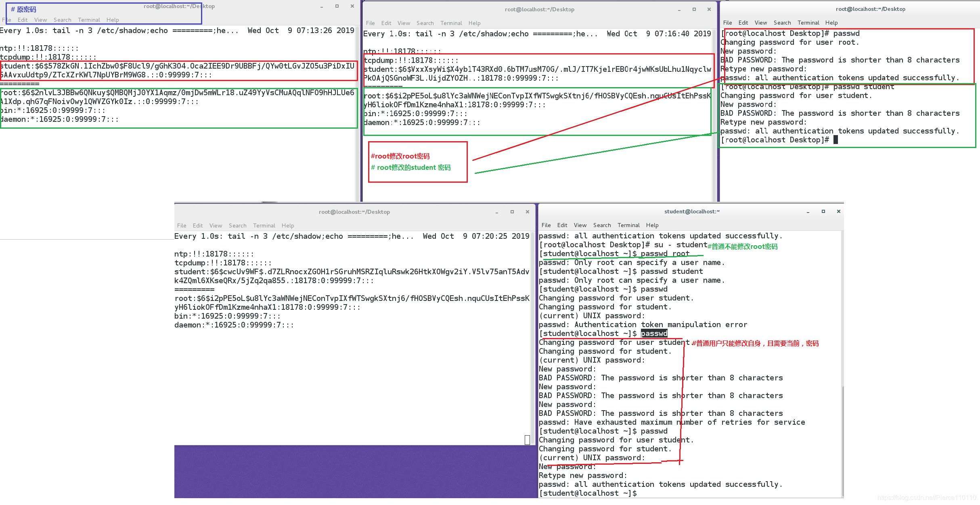Open Terminal menu in bottom-left terminal

[x=264, y=225]
